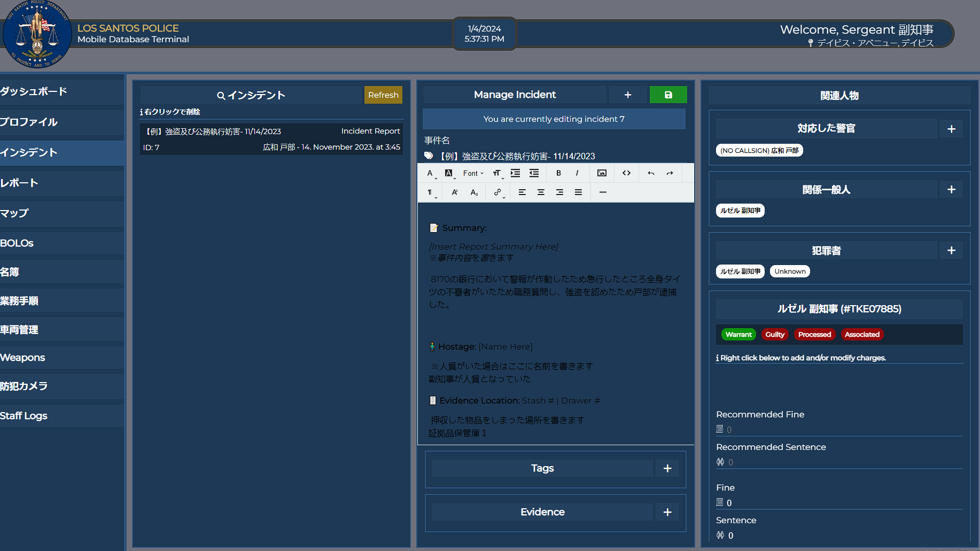Toggle the Processed status indicator
Screen dimensions: 980x551
point(814,334)
